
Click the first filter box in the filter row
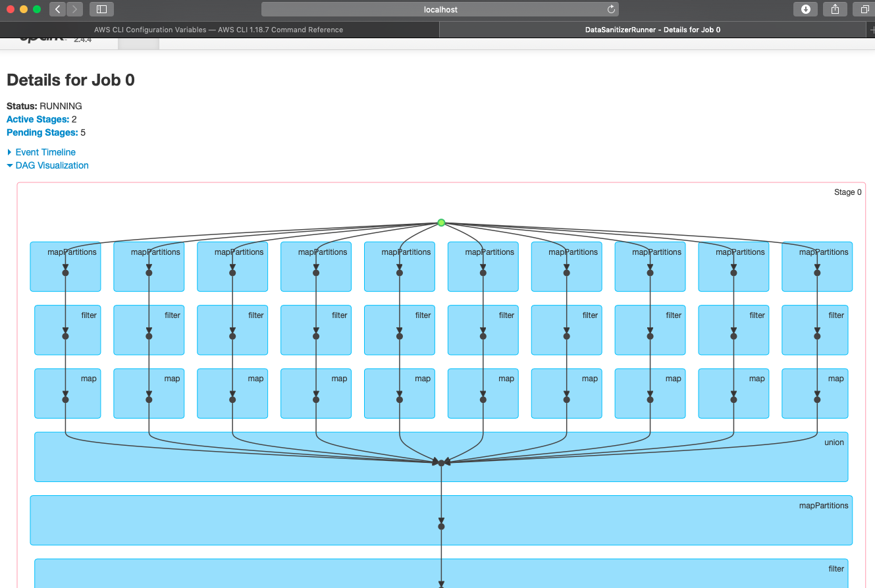[67, 330]
